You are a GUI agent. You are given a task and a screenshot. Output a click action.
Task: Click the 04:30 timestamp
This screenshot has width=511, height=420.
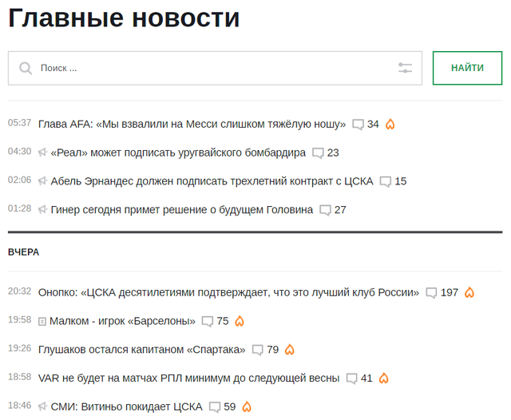(x=19, y=152)
